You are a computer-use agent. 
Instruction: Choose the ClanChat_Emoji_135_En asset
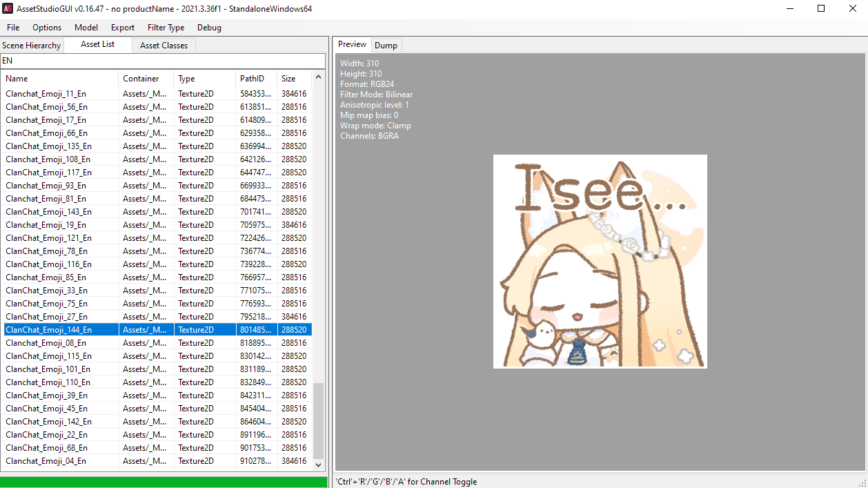click(158, 146)
